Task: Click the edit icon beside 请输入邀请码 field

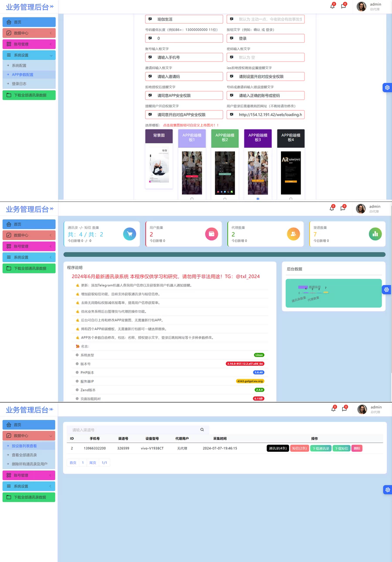Action: 150,76
